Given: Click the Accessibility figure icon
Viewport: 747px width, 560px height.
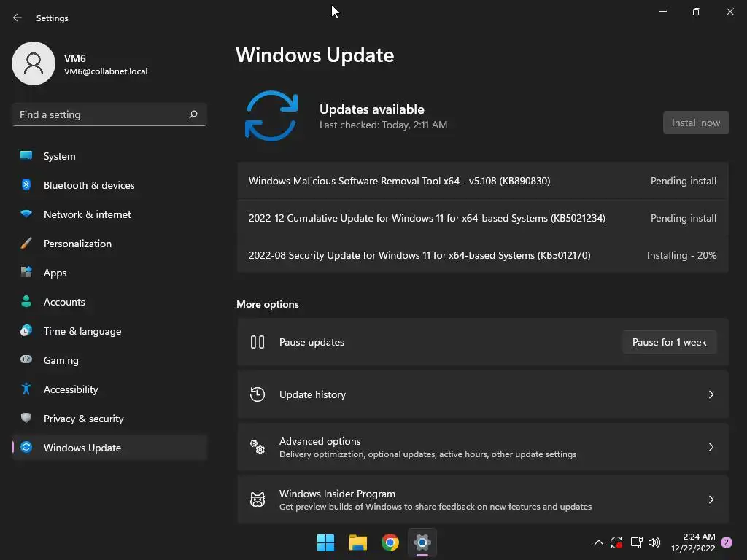Looking at the screenshot, I should coord(26,389).
